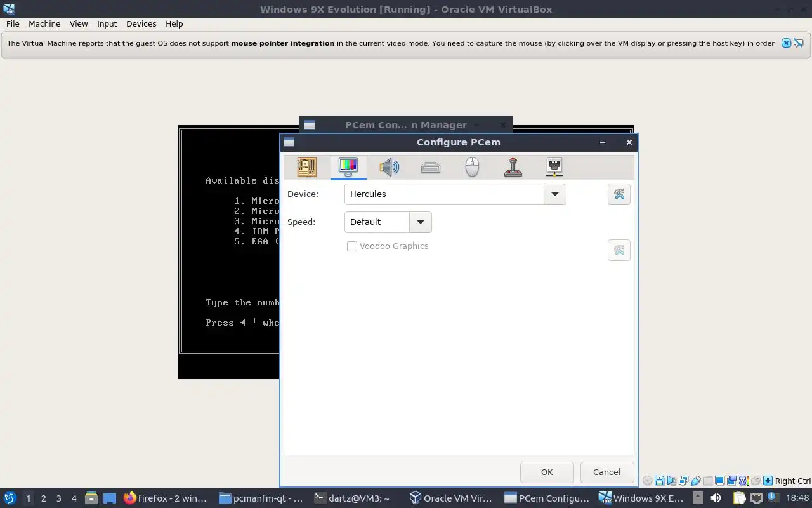Select the Display settings tab icon
812x508 pixels.
pyautogui.click(x=348, y=167)
